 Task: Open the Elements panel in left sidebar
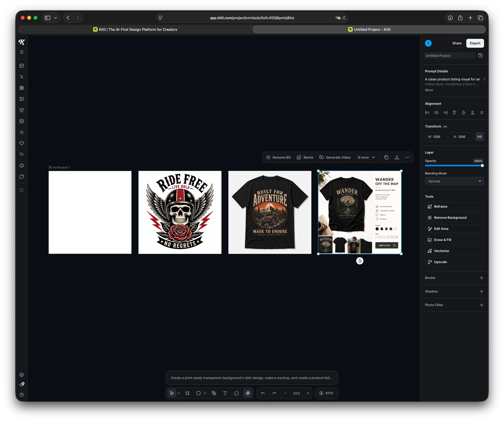22,88
